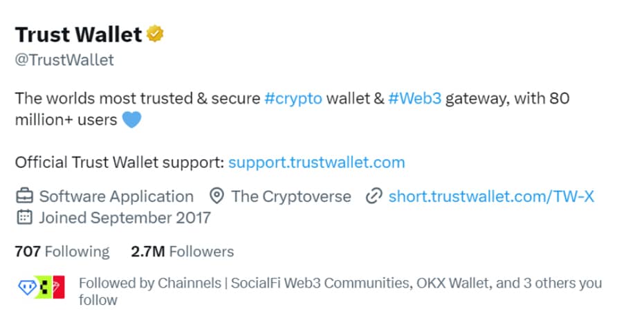Visit the support.trustwallet.com link
The height and width of the screenshot is (327, 644).
pos(316,162)
